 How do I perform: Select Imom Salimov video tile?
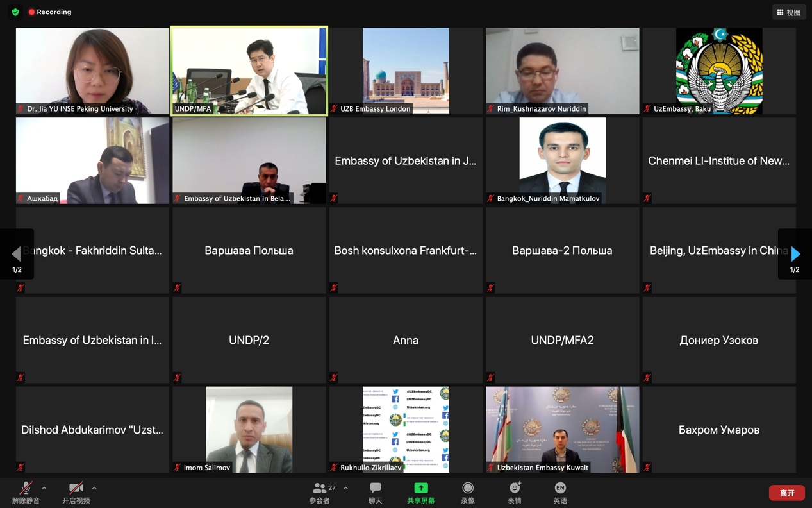point(249,430)
